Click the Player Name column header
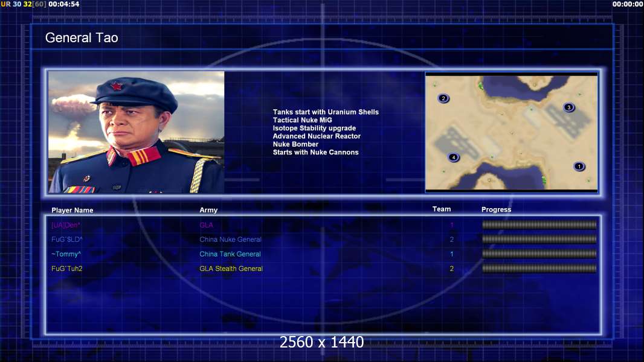Screen dimensions: 644x362 point(72,211)
